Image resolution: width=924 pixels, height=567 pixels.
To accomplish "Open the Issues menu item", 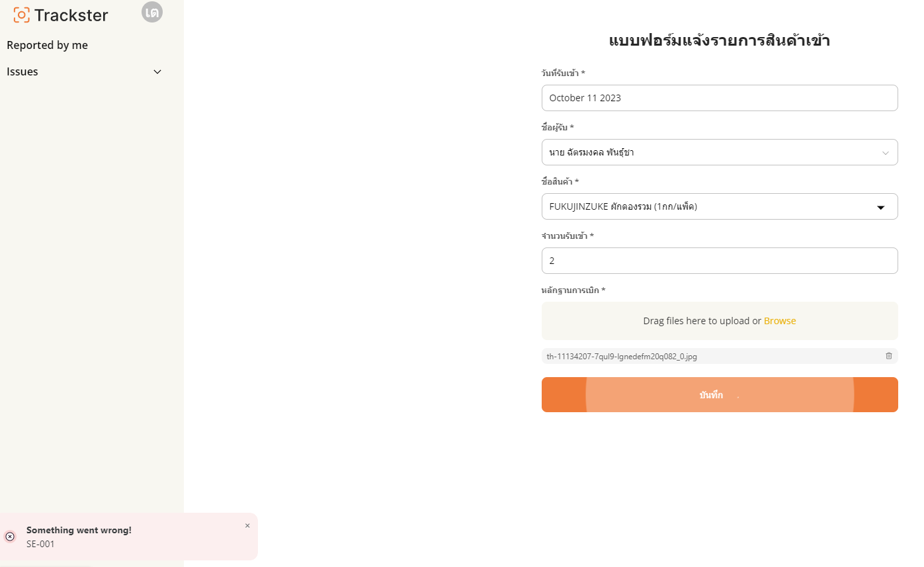I will pos(22,71).
